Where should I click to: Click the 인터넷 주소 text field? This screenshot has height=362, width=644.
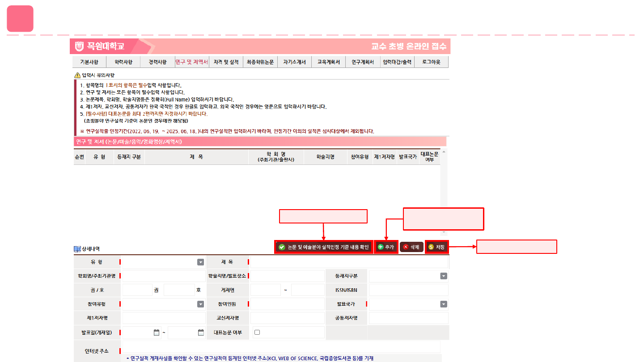[280, 347]
